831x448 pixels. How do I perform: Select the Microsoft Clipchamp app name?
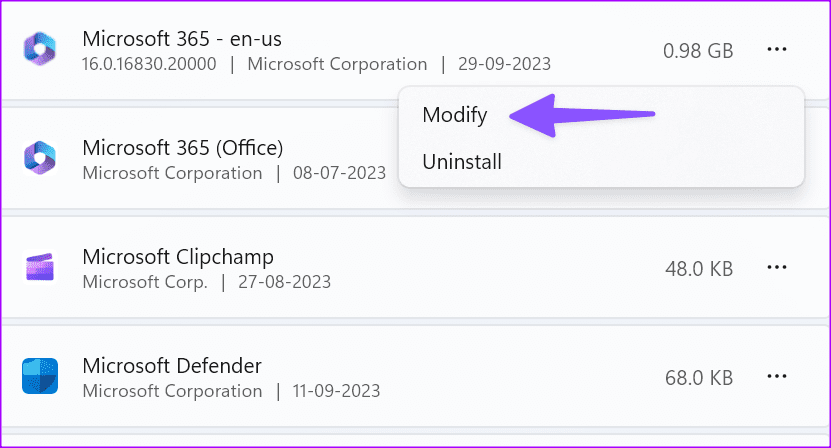click(178, 257)
